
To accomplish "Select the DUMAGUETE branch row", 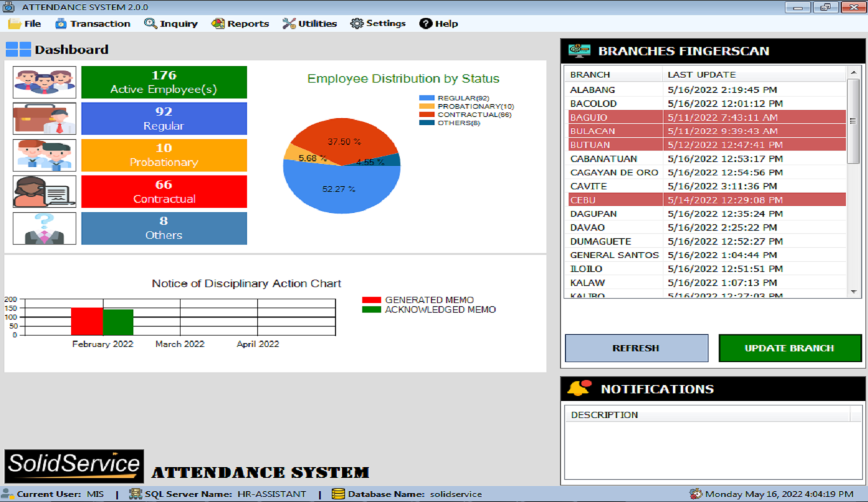I will coord(705,241).
